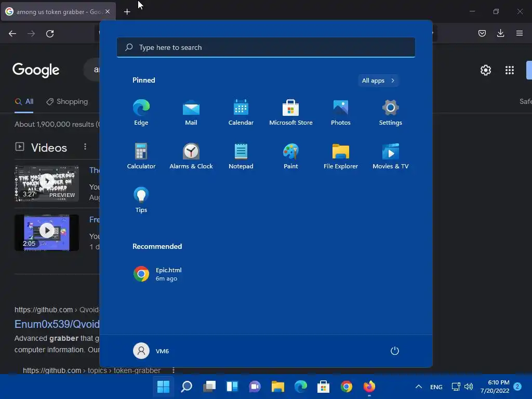Go back in Firefox
532x399 pixels.
12,33
